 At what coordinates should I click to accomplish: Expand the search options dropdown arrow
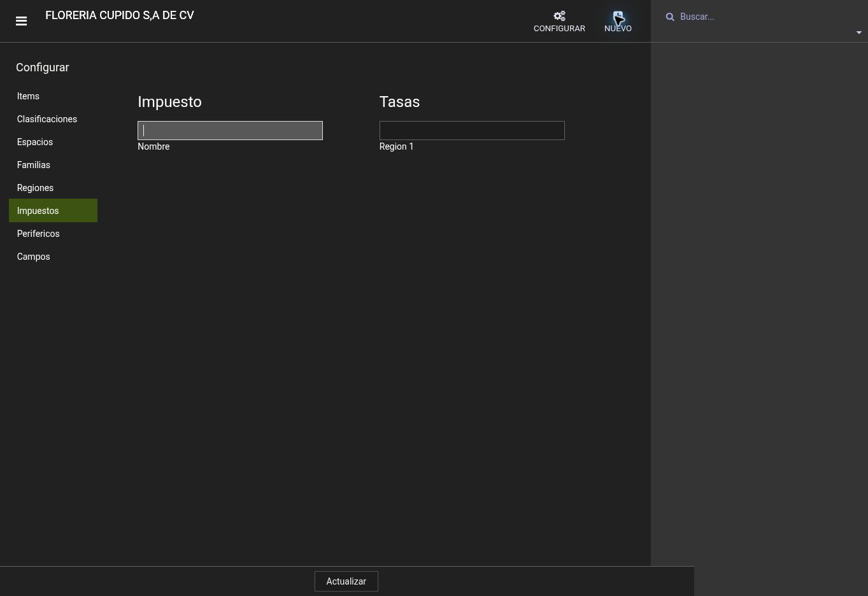point(858,32)
